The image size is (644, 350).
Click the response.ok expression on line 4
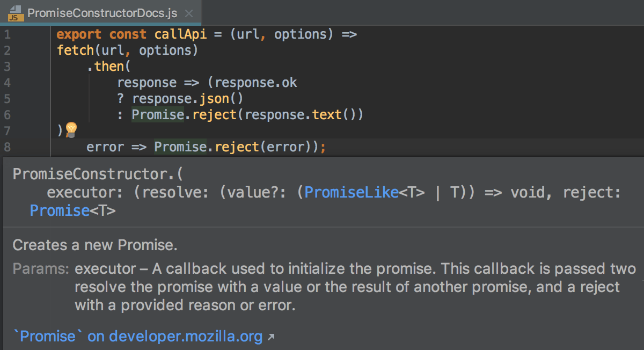[x=255, y=82]
